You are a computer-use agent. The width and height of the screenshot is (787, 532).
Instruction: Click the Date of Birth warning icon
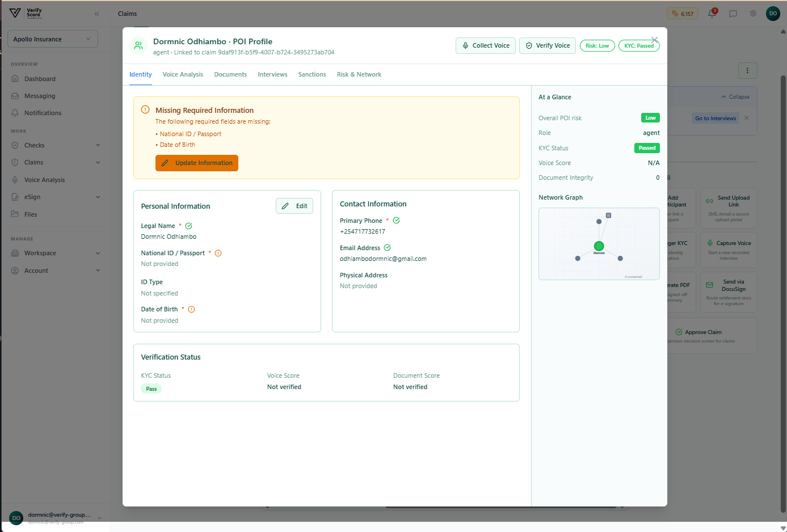[x=191, y=309]
